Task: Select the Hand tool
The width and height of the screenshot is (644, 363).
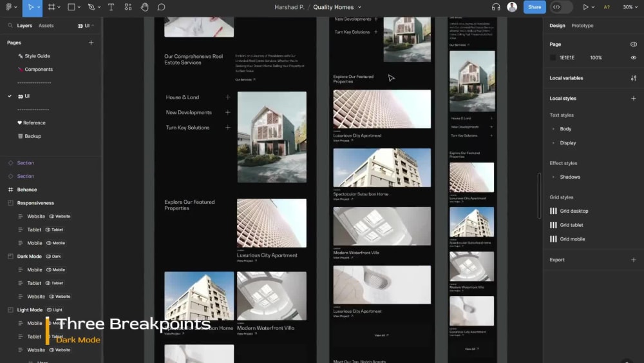Action: (144, 7)
